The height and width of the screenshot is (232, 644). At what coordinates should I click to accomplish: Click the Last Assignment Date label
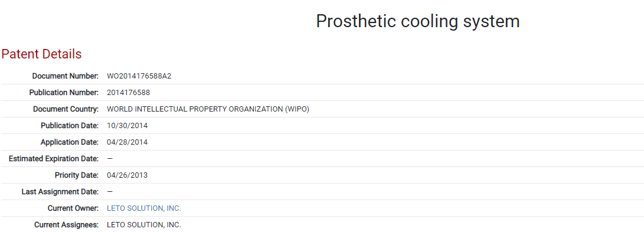pos(60,192)
